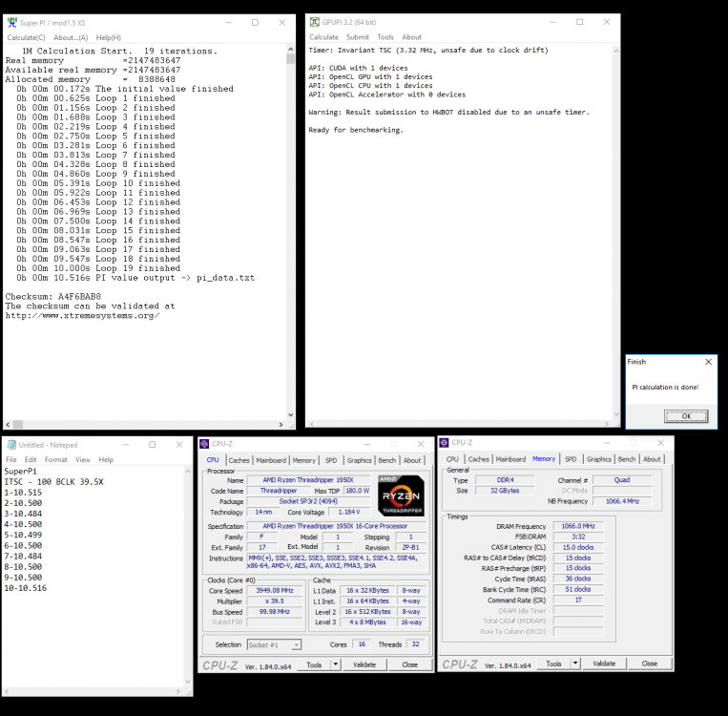Click Close button in right CPU-Z

click(x=649, y=663)
